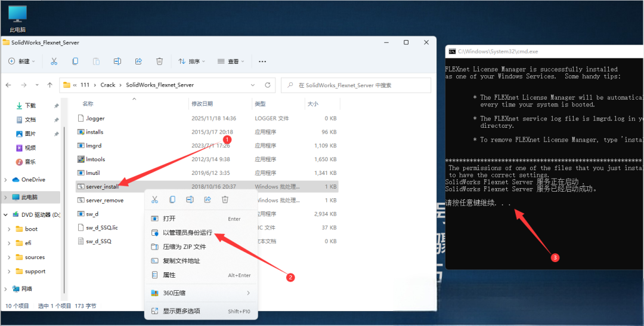Click the cmd.exe window title bar
This screenshot has width=644, height=326.
(544, 51)
